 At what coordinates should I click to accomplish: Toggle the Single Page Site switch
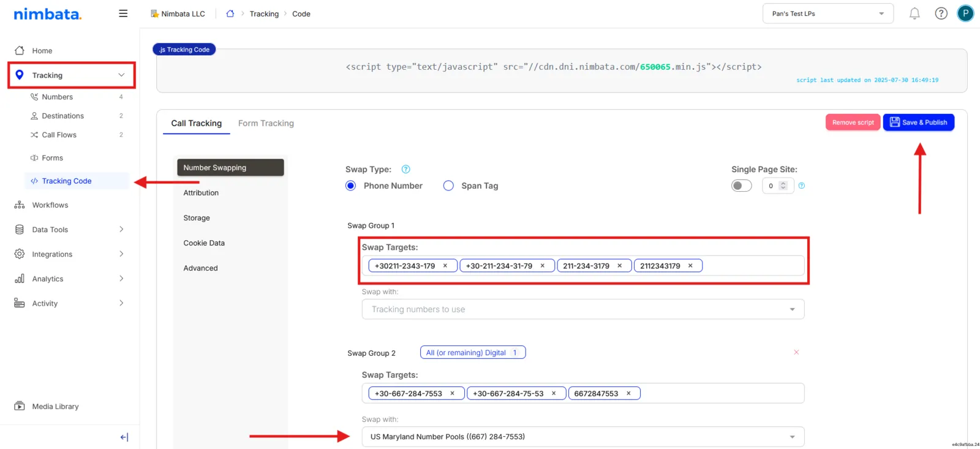coord(741,186)
